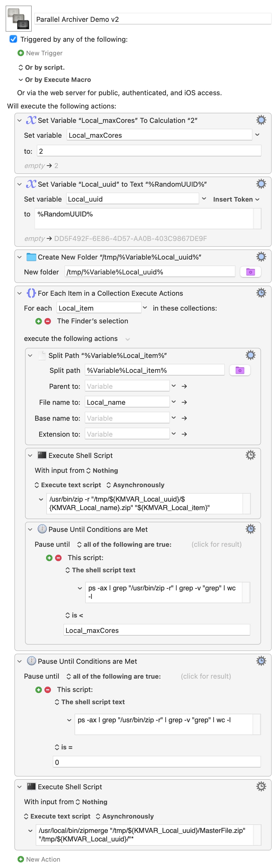Click New Trigger button
Viewport: 277px width, 868px height.
tap(40, 53)
